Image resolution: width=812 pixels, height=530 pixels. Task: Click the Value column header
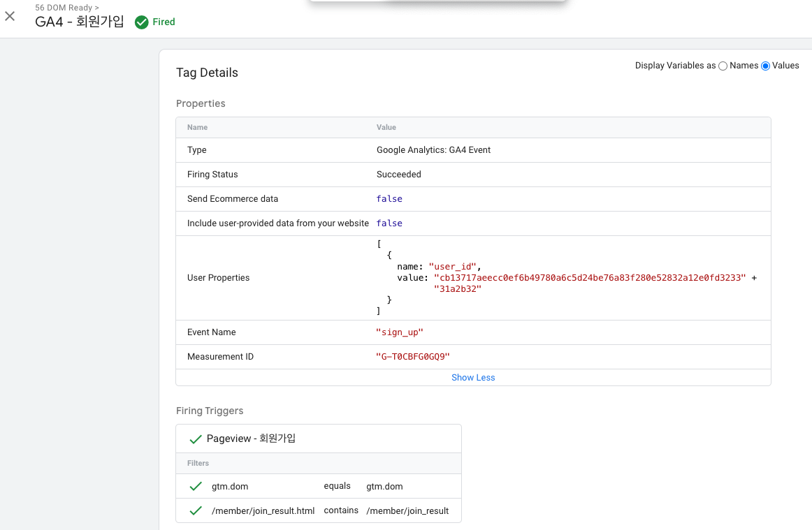(x=386, y=128)
